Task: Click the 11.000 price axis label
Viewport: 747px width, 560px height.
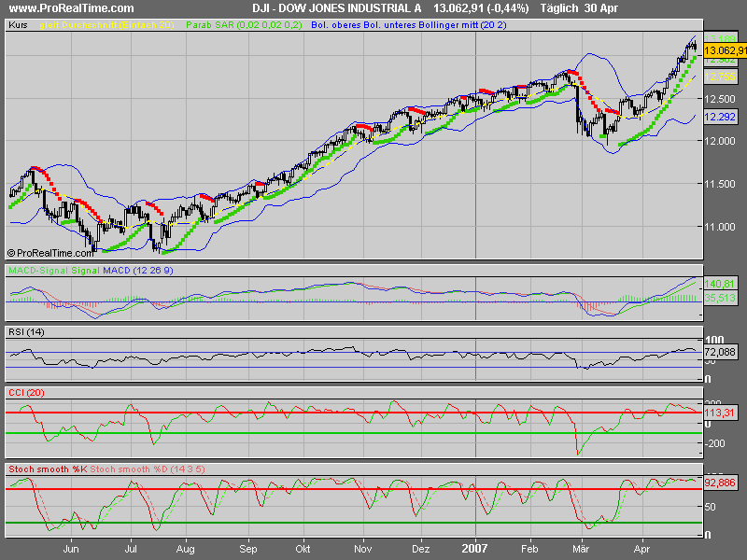Action: [x=720, y=227]
